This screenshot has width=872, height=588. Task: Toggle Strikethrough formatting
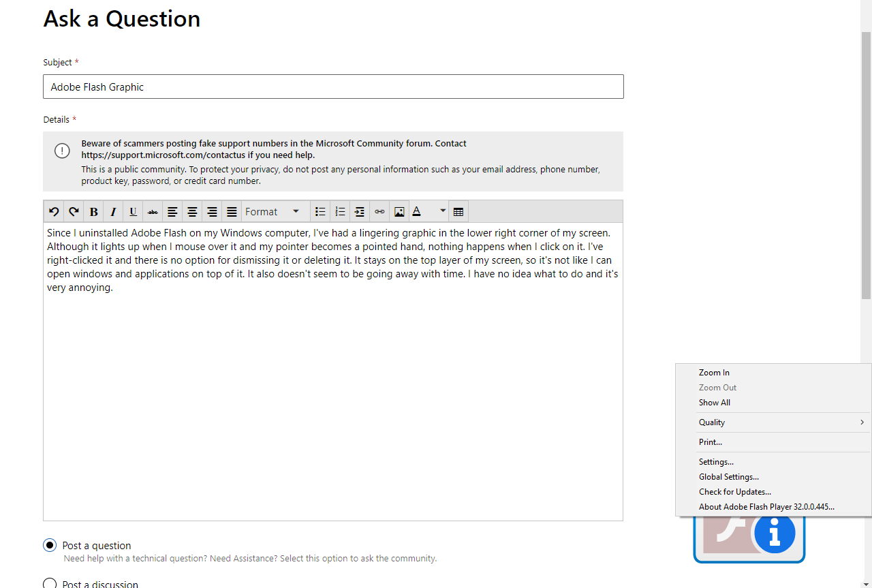click(x=153, y=212)
